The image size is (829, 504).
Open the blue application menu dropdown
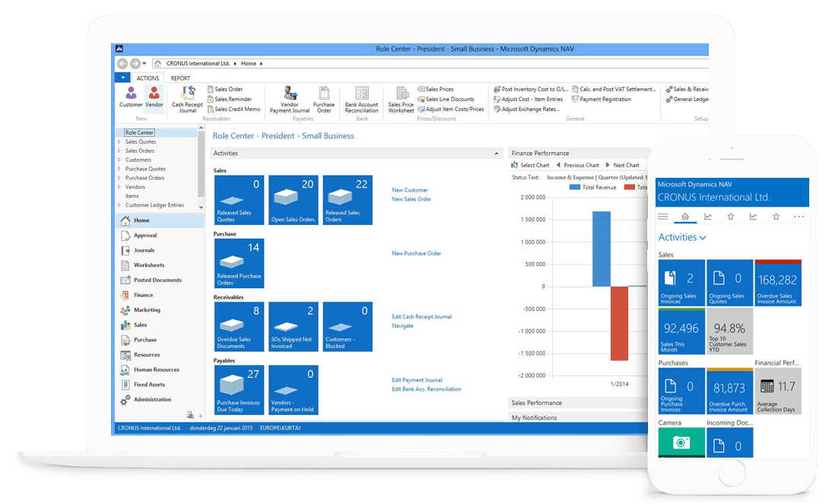coord(122,78)
